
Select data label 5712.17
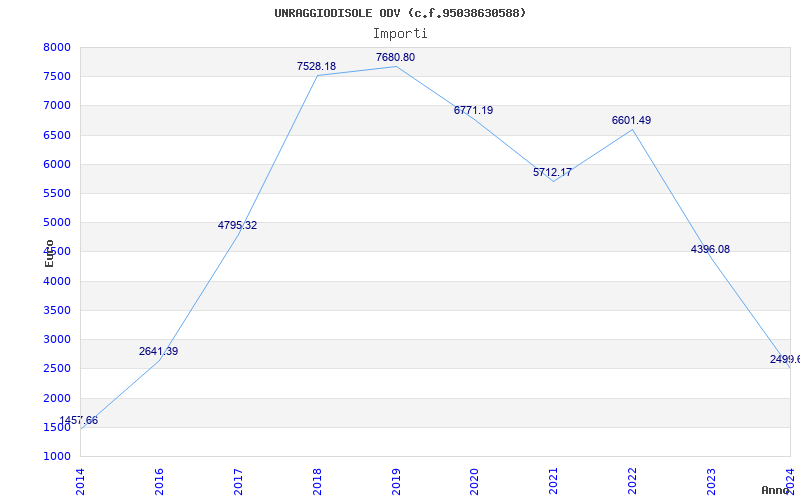(x=553, y=172)
